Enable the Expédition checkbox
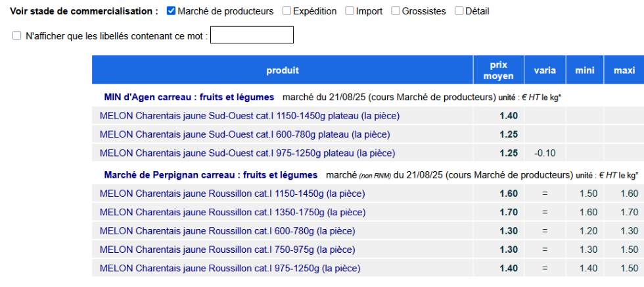The image size is (644, 287). click(x=287, y=11)
